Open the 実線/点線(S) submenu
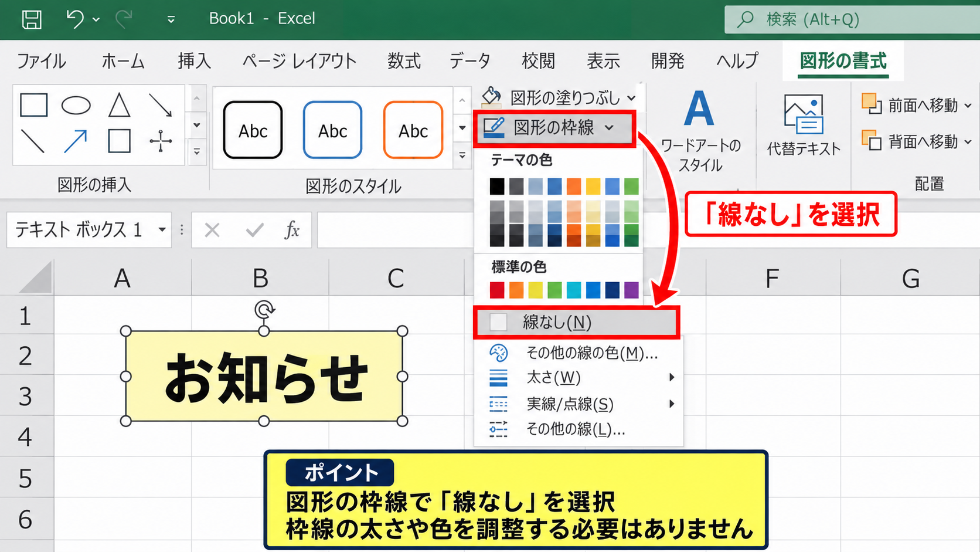 click(579, 404)
